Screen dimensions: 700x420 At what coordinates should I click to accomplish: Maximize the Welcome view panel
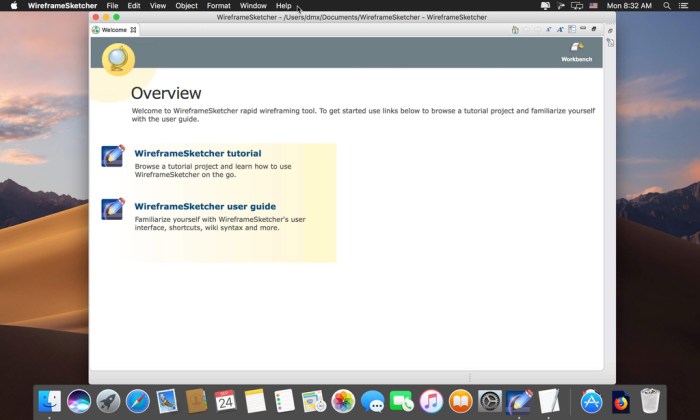(x=594, y=29)
